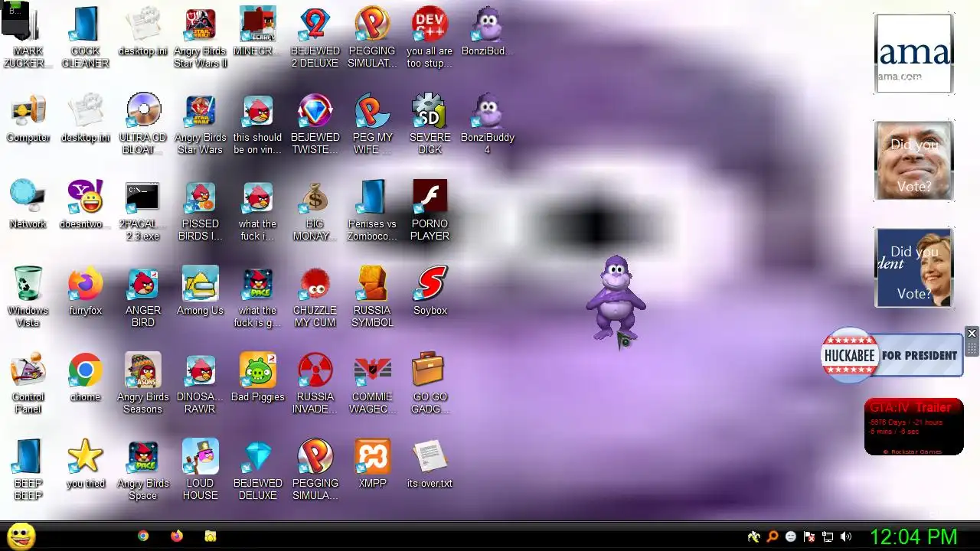Open the GO GO GADG... briefcase icon

(x=430, y=382)
